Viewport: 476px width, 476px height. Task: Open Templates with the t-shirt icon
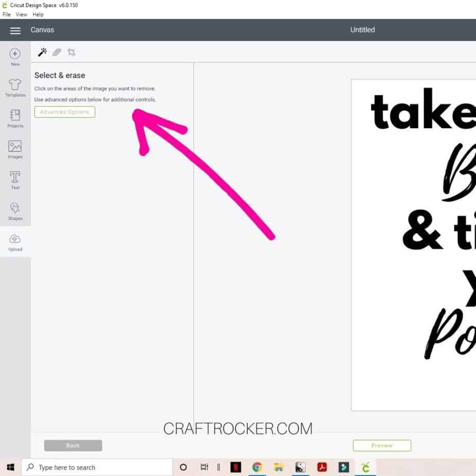15,84
